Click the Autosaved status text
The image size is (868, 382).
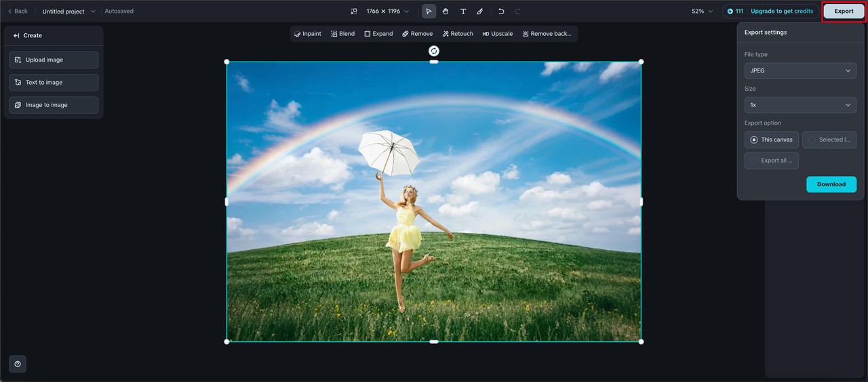(119, 12)
